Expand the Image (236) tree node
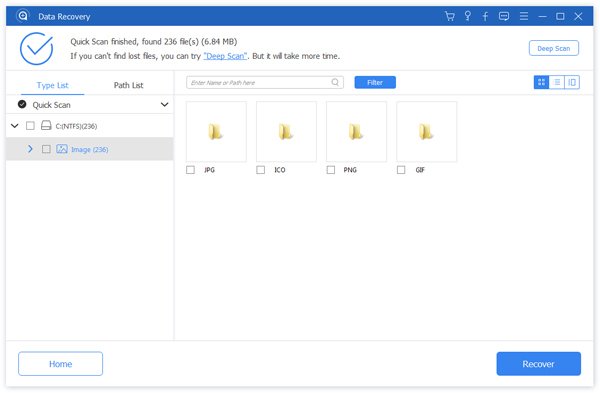The height and width of the screenshot is (393, 600). pos(30,149)
